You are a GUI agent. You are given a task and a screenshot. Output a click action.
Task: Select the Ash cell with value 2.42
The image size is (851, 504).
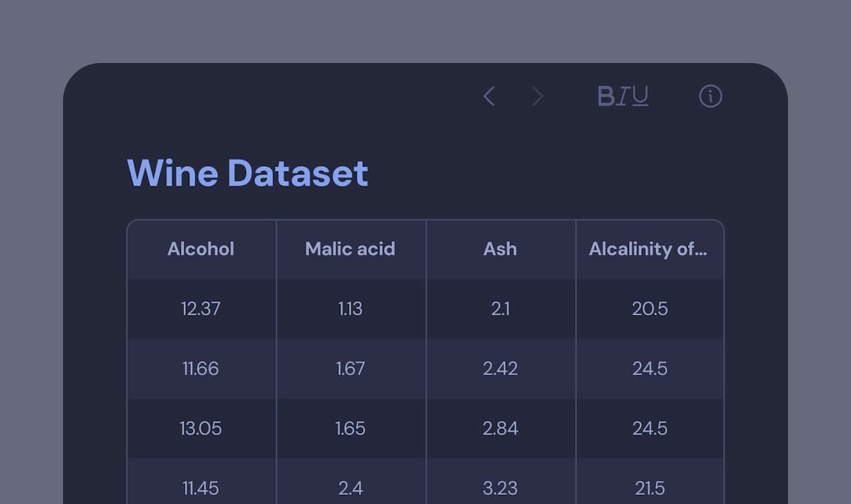[500, 369]
